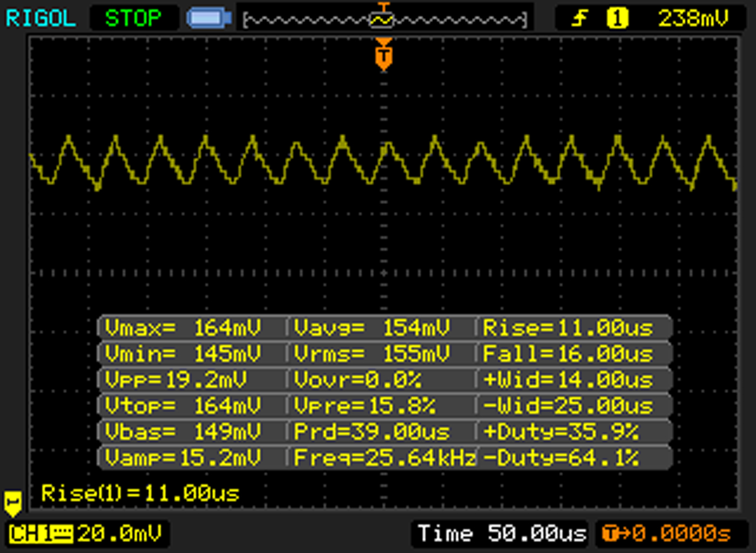Select the Freq=25.64kHz measurement
The width and height of the screenshot is (756, 553).
click(384, 457)
